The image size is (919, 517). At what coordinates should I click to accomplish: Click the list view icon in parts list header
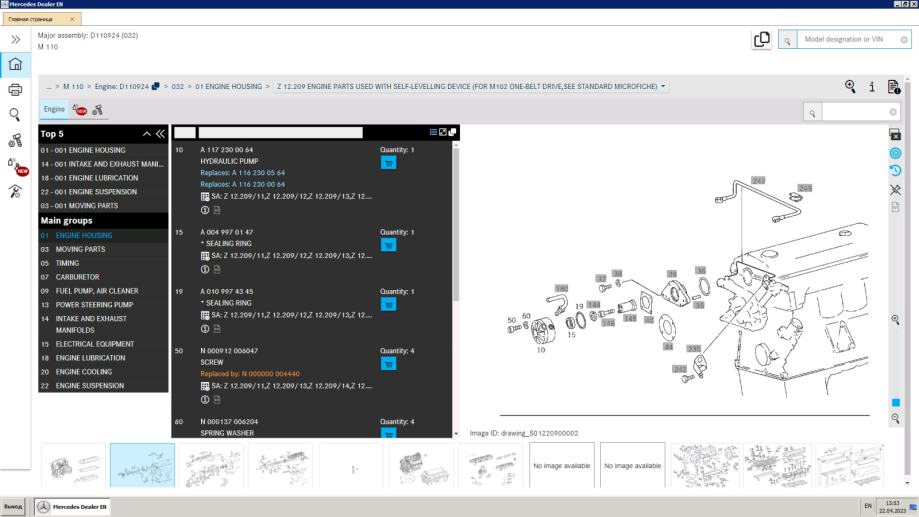coord(433,132)
